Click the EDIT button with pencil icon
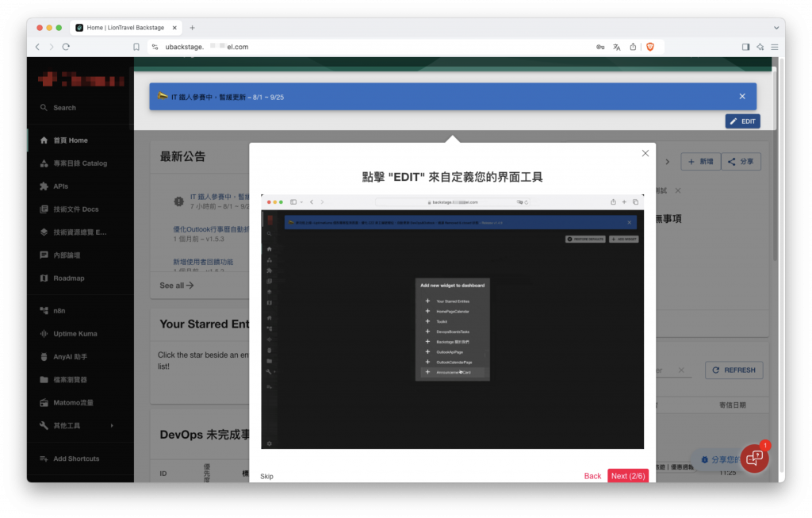Viewport: 812px width, 518px height. (x=742, y=121)
